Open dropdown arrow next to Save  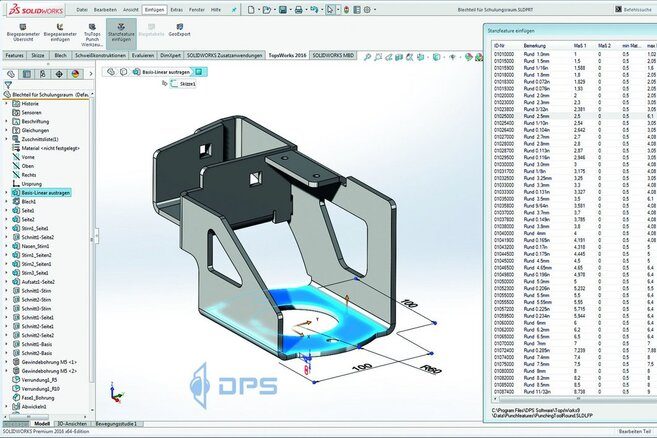290,10
